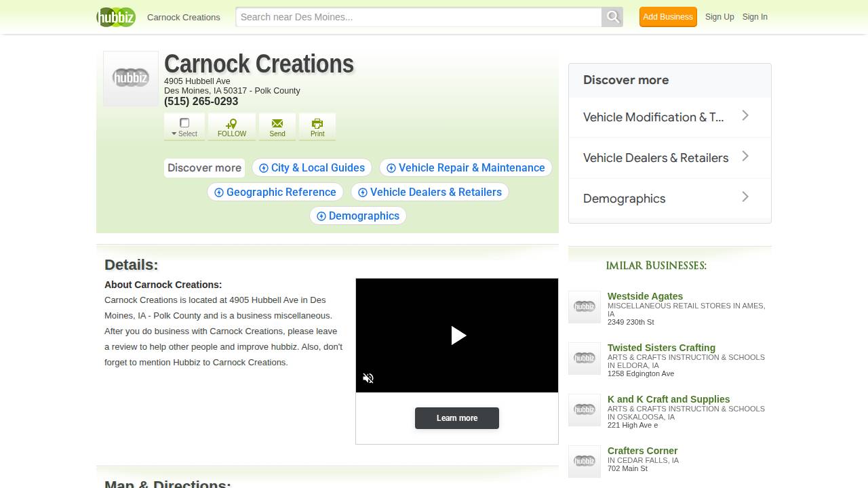Click the Twisted Sisters Crafting thumbnail logo
The image size is (868, 488).
click(584, 359)
